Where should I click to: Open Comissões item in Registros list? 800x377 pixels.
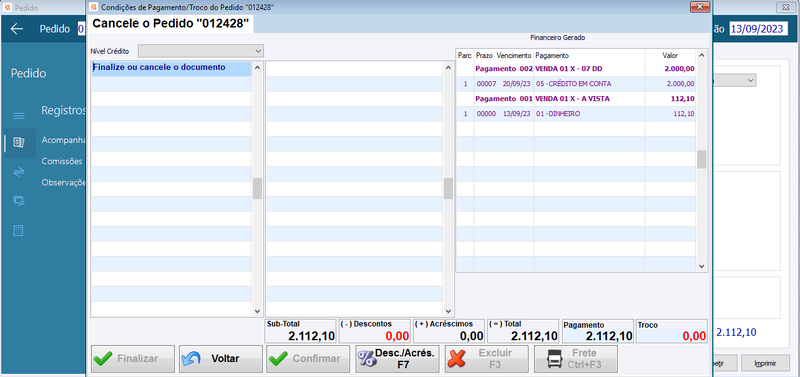point(62,161)
